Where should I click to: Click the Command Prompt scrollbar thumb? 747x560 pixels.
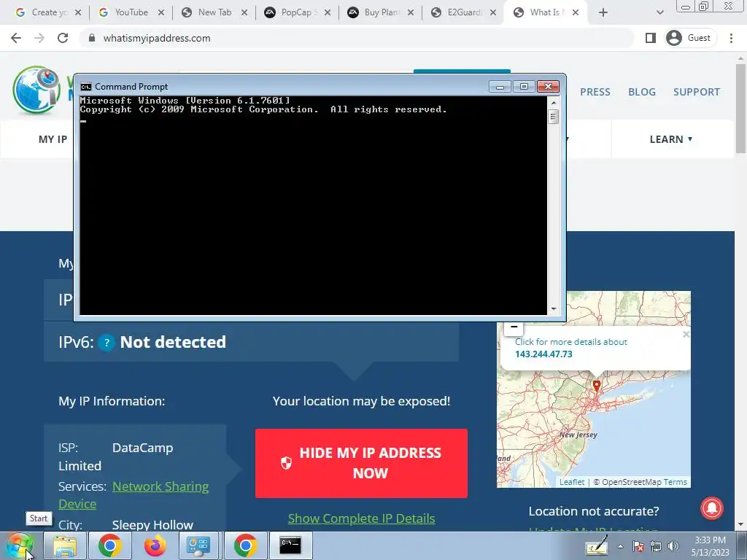(x=553, y=117)
